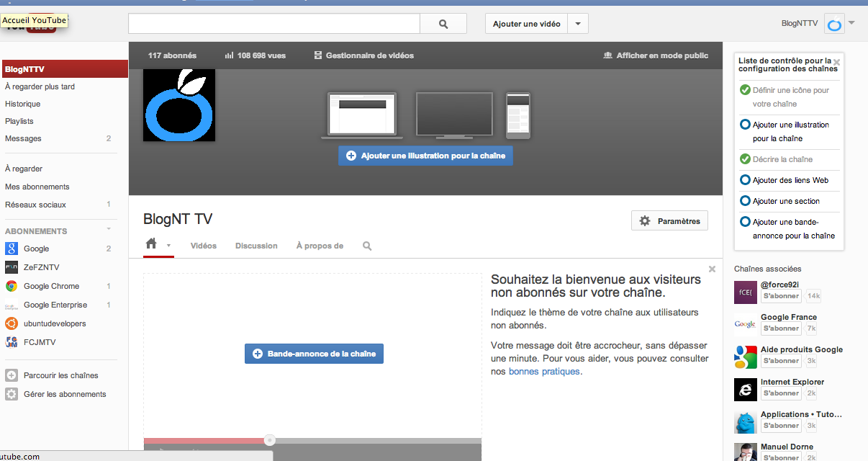
Task: Open the bonnes pratiques link
Action: (544, 372)
